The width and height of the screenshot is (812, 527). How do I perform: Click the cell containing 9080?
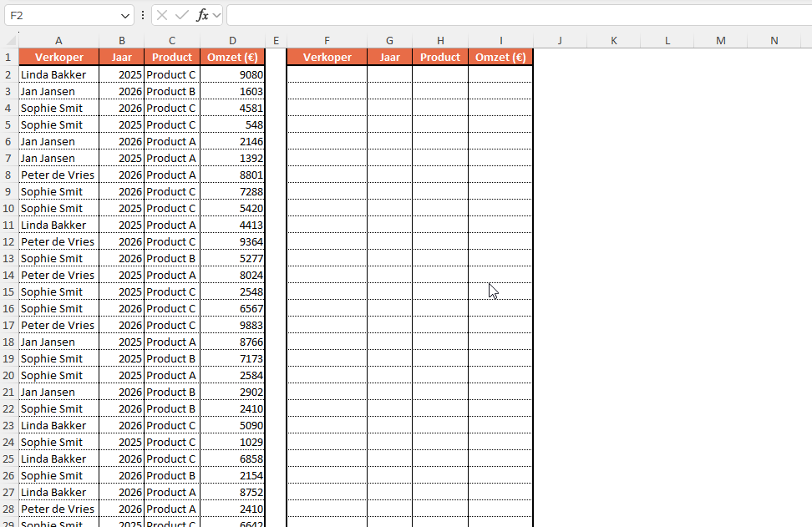[x=232, y=74]
